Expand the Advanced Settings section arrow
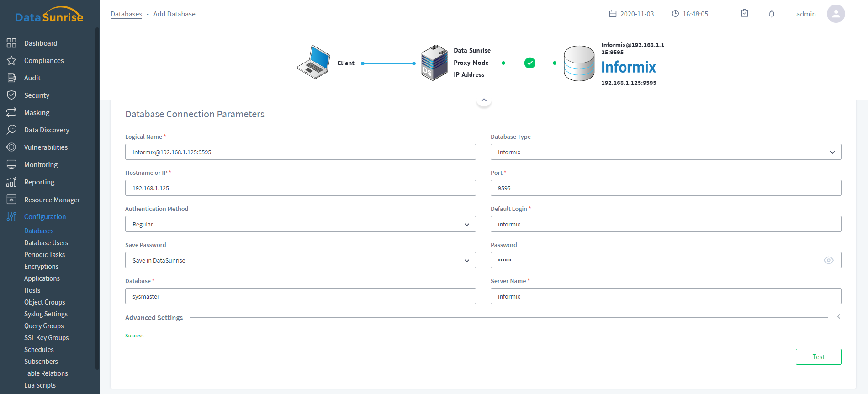 [x=838, y=316]
